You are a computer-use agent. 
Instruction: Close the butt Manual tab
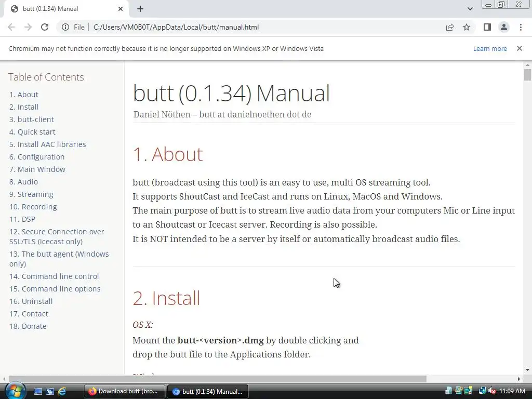tap(121, 9)
